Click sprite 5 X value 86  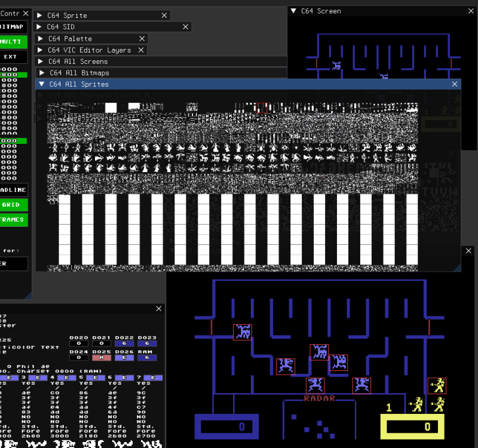(x=84, y=393)
